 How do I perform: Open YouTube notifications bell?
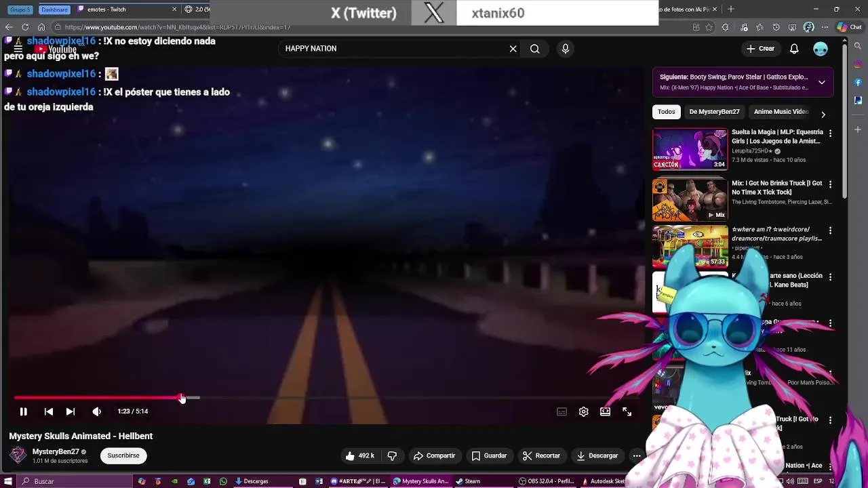[794, 49]
